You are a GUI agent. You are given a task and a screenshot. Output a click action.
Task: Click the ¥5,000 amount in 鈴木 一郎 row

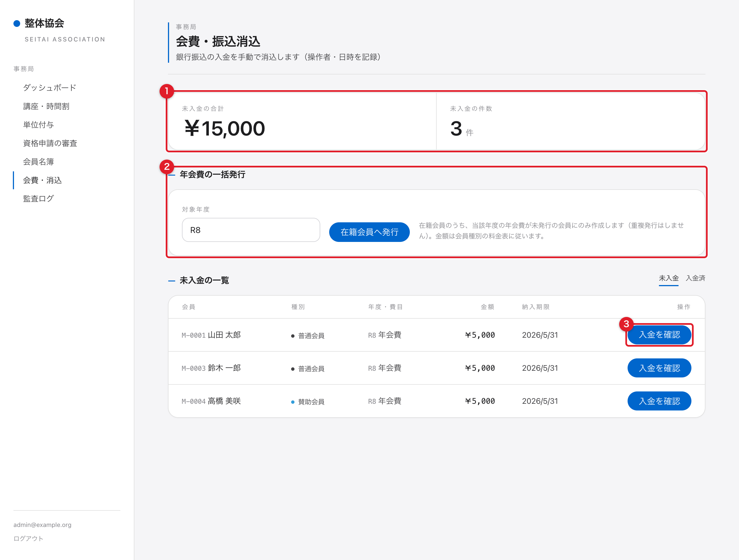coord(480,368)
